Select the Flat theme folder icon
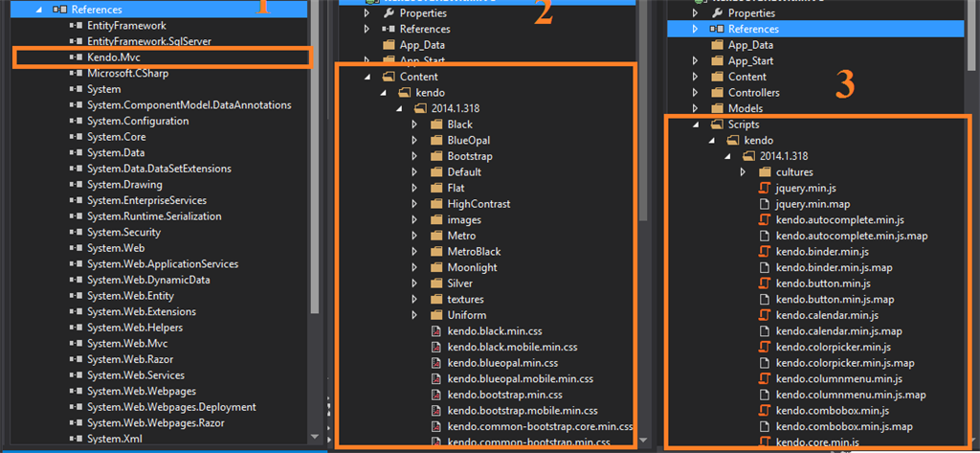 436,188
